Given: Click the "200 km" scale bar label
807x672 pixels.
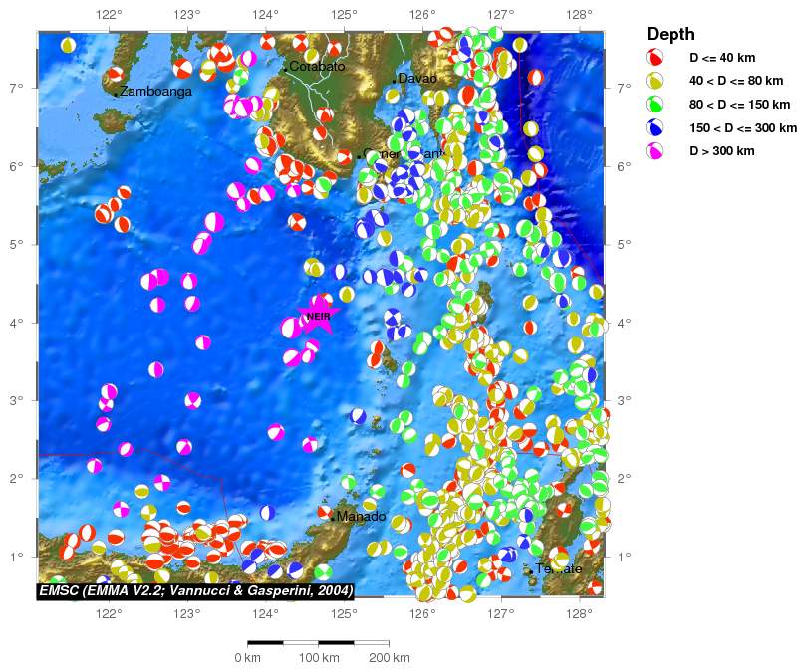Looking at the screenshot, I should (390, 658).
